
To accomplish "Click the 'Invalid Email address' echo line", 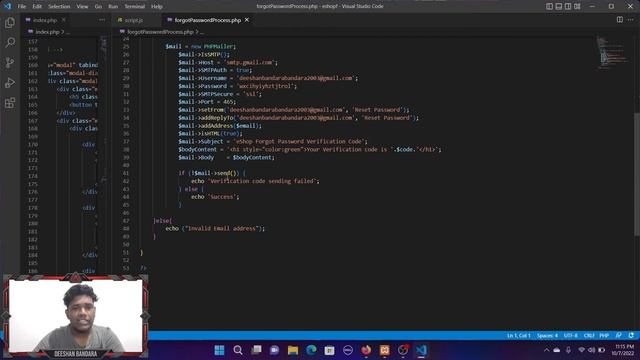I will point(215,229).
